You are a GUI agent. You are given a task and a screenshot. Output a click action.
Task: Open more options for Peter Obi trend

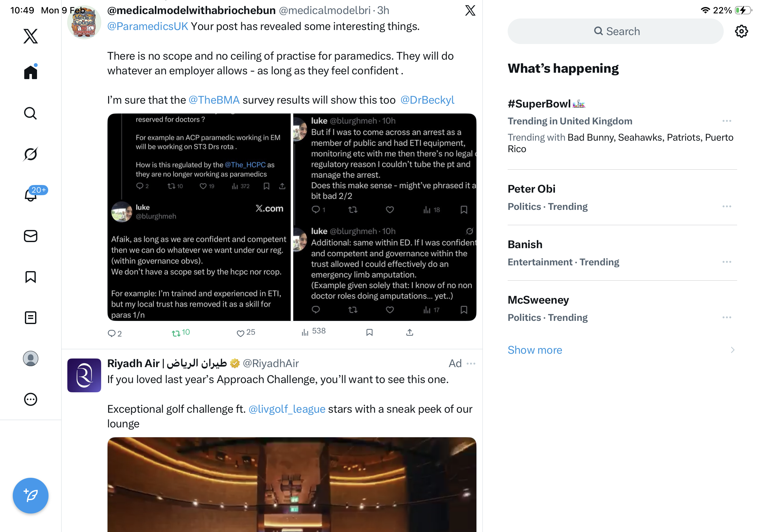[727, 206]
